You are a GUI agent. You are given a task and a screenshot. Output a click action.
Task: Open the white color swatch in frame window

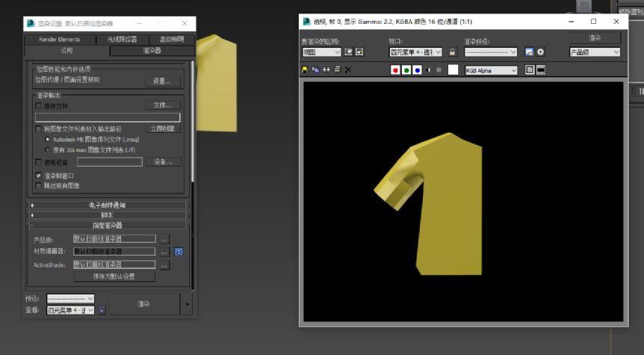[453, 70]
